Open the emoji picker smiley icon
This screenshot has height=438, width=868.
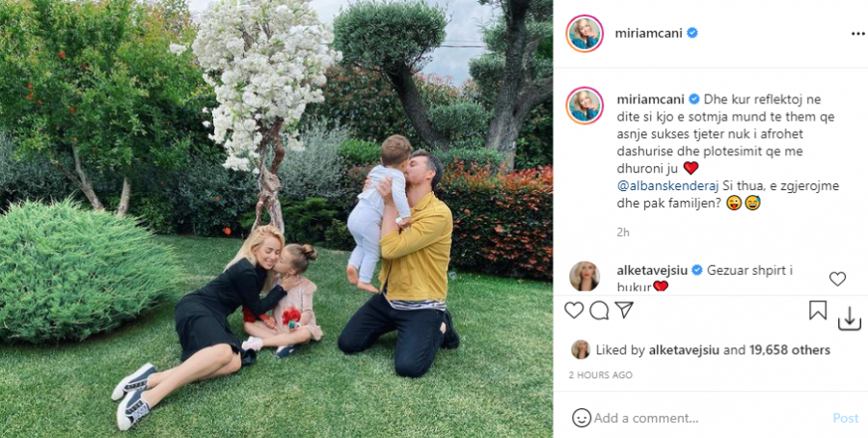point(582,418)
